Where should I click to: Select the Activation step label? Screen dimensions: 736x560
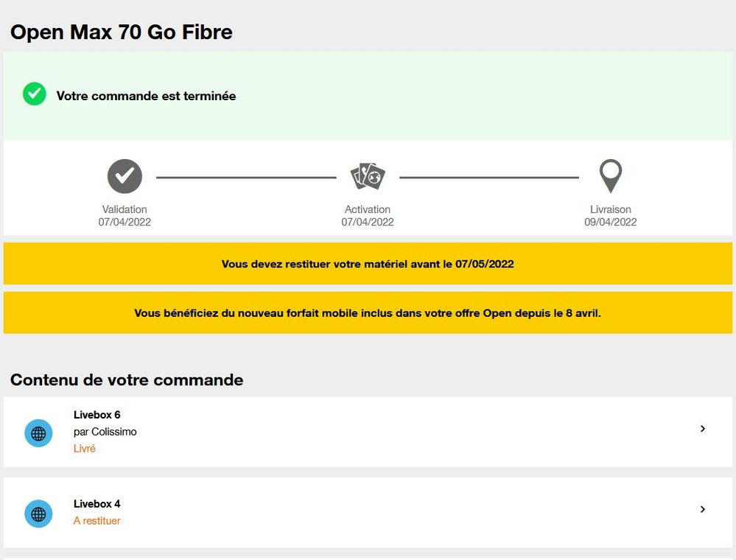tap(368, 209)
